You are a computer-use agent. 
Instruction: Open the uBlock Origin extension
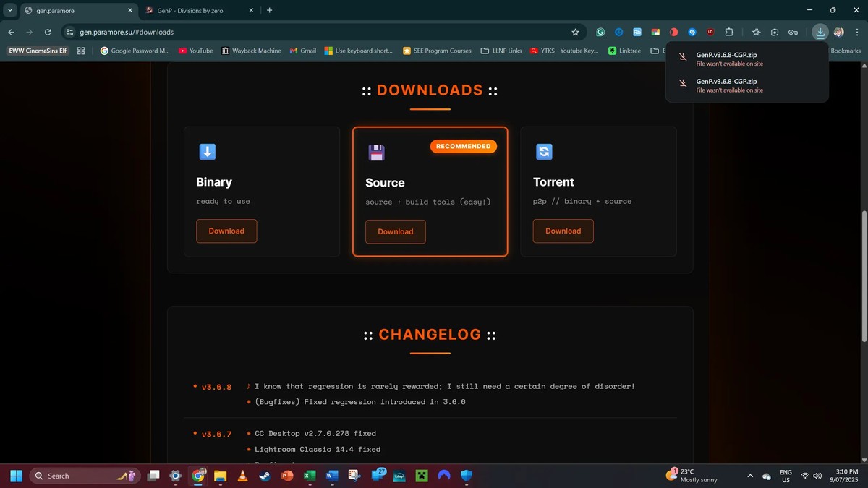point(710,32)
